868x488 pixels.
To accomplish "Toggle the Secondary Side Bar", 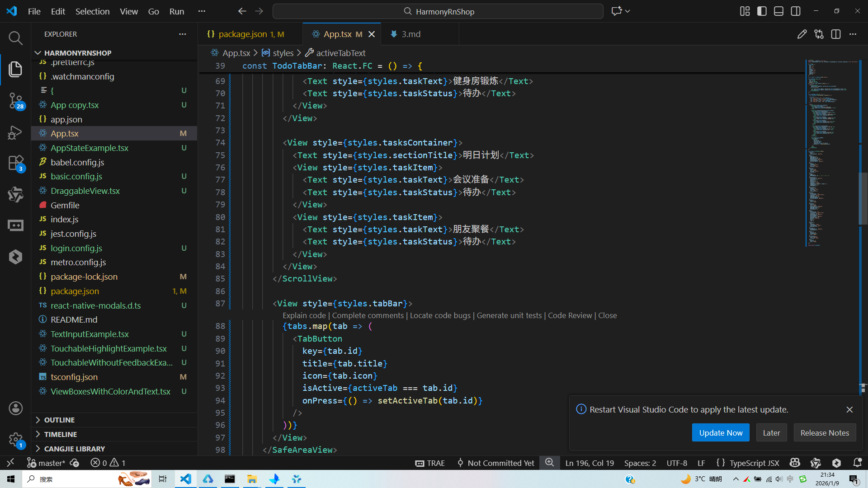I will [x=796, y=11].
